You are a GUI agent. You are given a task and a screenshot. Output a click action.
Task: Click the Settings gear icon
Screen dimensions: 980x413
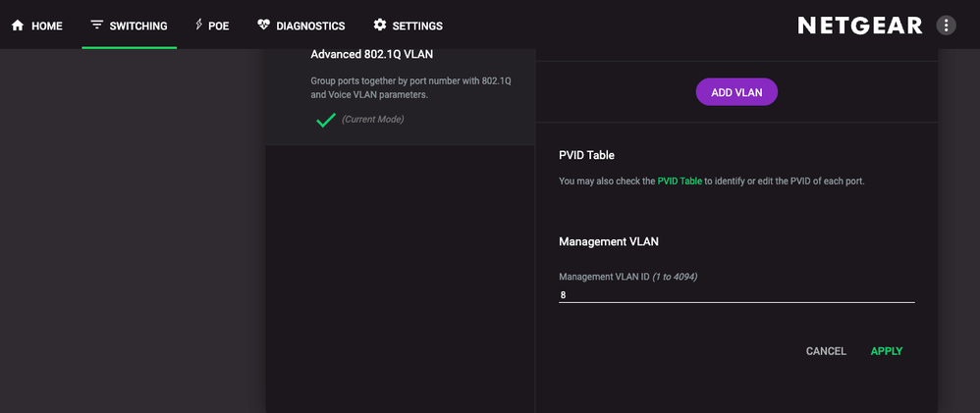coord(379,25)
